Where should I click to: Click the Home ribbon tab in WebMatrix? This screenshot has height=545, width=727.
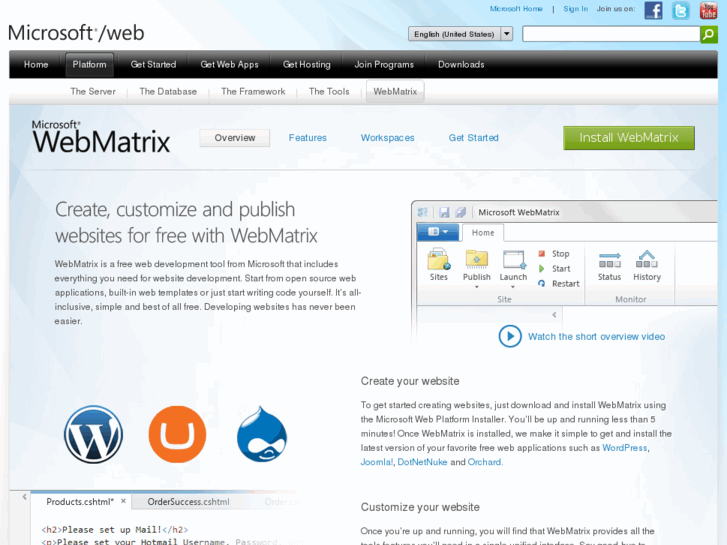click(483, 232)
